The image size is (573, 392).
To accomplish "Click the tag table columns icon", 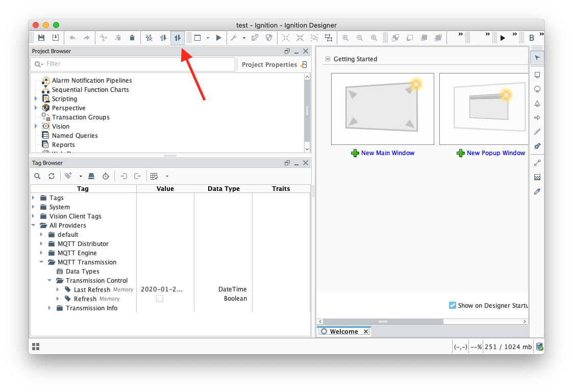I will coord(154,176).
